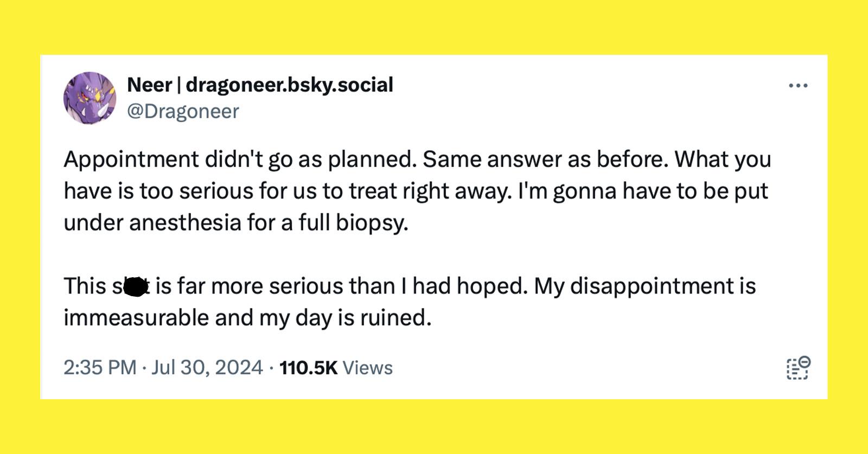Open Neer's display name profile link
Screen dimensions: 868x454
click(149, 85)
